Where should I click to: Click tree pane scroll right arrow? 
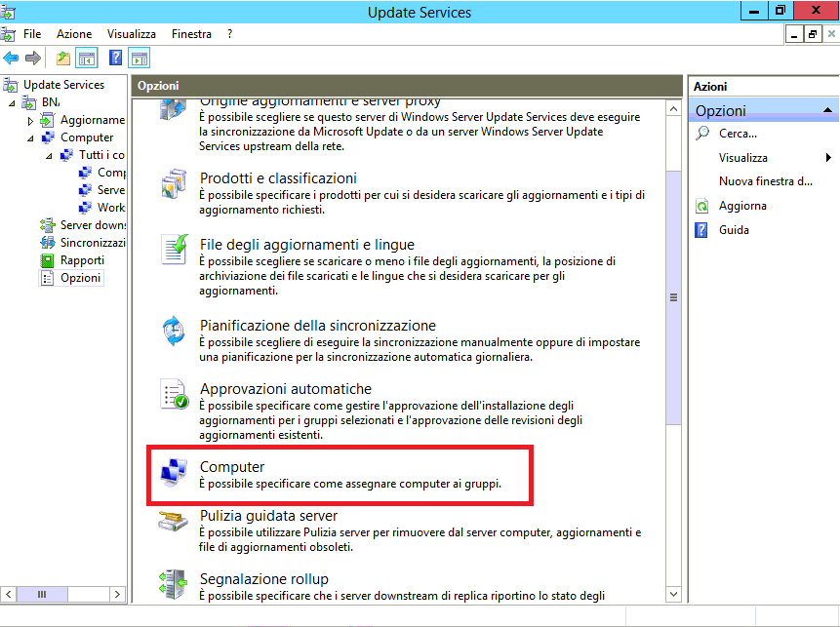pos(117,594)
